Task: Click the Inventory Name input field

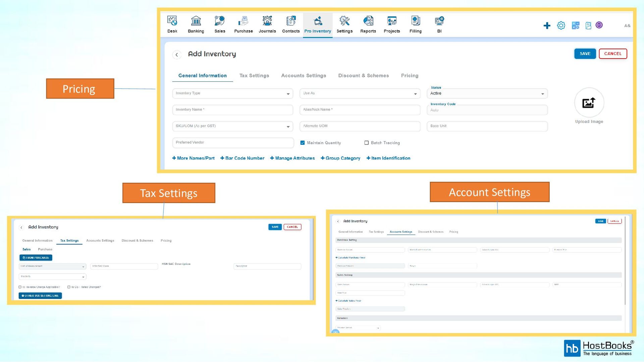Action: click(232, 110)
